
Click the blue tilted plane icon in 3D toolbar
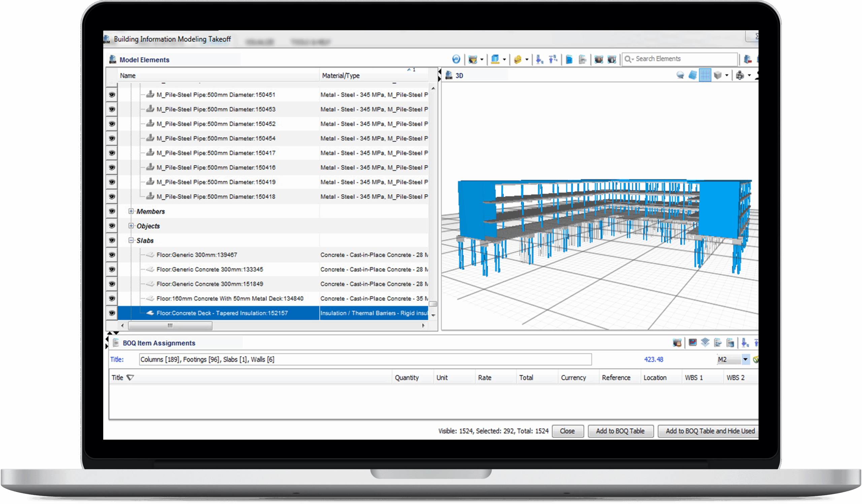[x=693, y=75]
